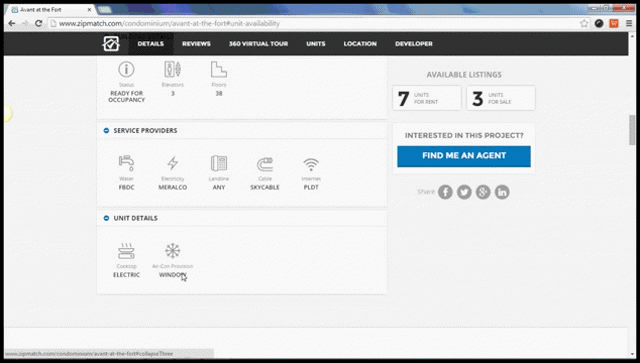Click the Floors icon
The image size is (640, 363).
[219, 69]
